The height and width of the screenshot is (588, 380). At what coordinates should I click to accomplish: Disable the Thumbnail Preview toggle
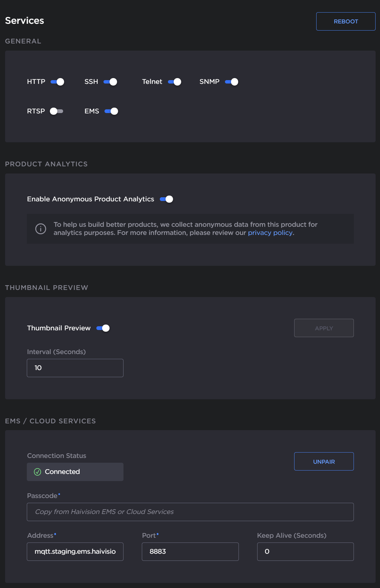click(x=103, y=328)
